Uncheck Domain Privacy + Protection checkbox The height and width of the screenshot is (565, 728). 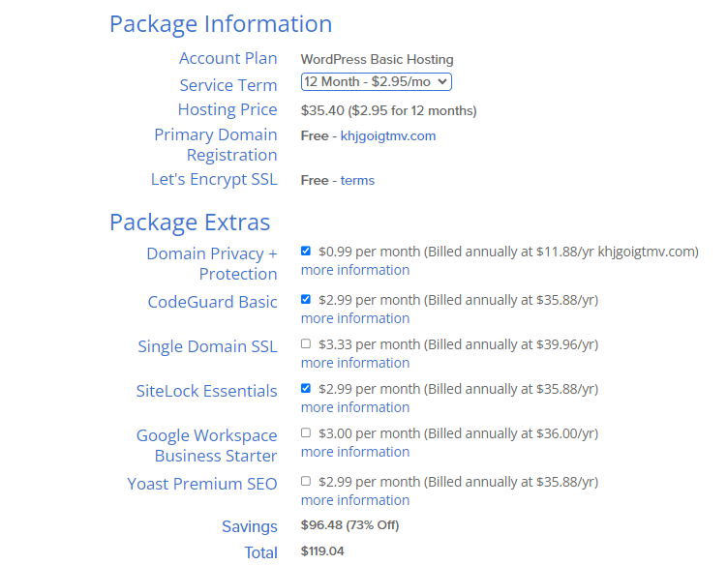click(x=306, y=251)
